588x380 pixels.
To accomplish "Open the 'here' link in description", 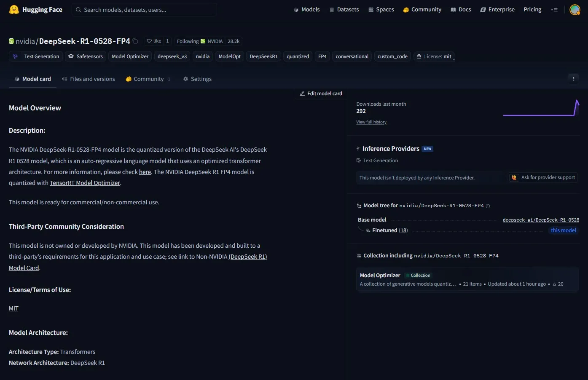I will [145, 172].
